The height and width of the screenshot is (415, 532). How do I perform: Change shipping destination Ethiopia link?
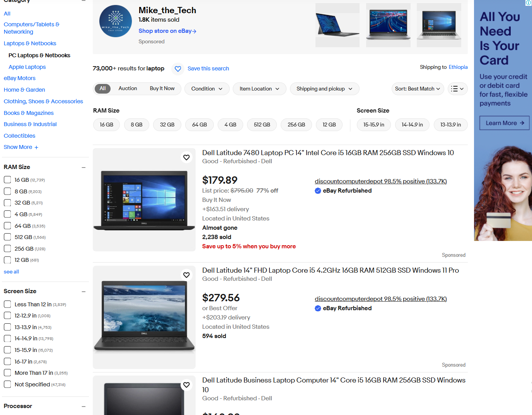[458, 67]
